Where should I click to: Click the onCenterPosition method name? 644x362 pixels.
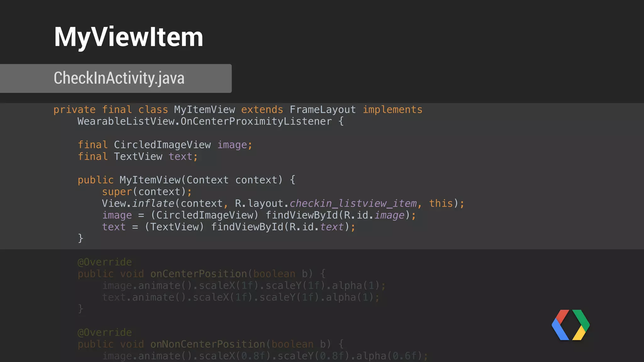pyautogui.click(x=198, y=274)
